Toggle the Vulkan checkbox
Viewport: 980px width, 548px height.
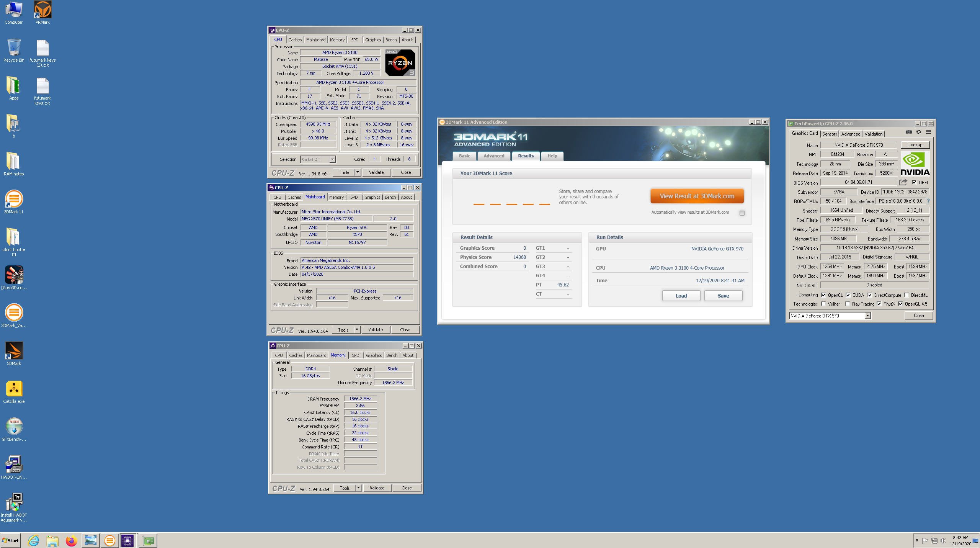point(823,304)
